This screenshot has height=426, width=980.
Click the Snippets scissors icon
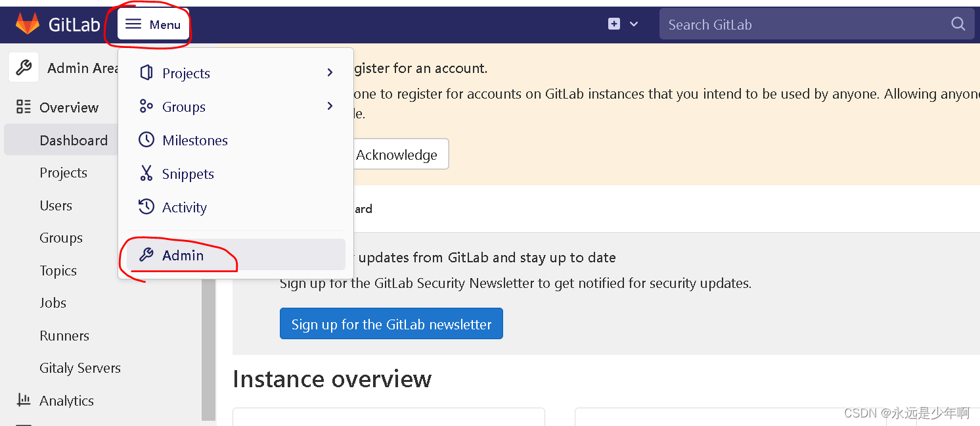(x=146, y=174)
